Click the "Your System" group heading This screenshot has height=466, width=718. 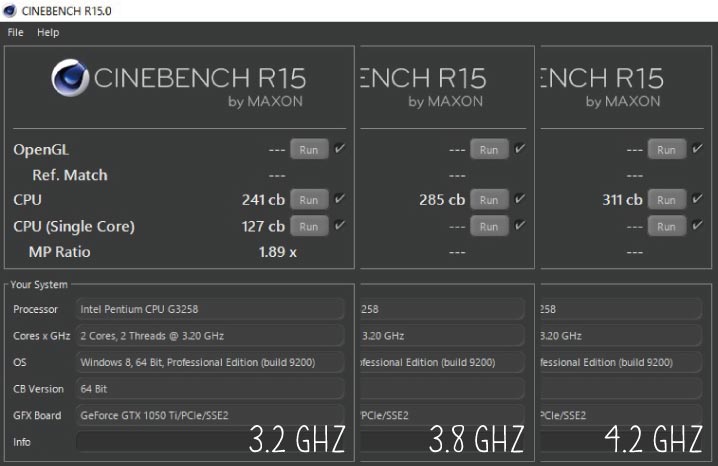pyautogui.click(x=39, y=284)
